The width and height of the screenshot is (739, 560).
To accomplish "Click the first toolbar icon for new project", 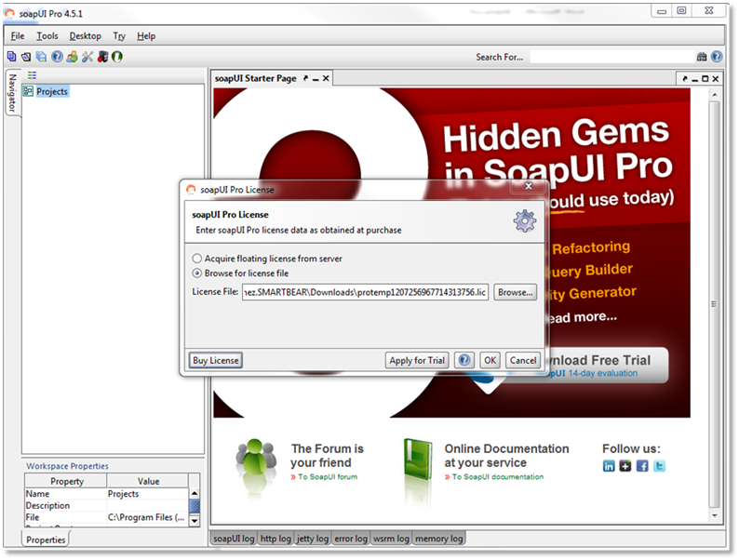I will [12, 57].
